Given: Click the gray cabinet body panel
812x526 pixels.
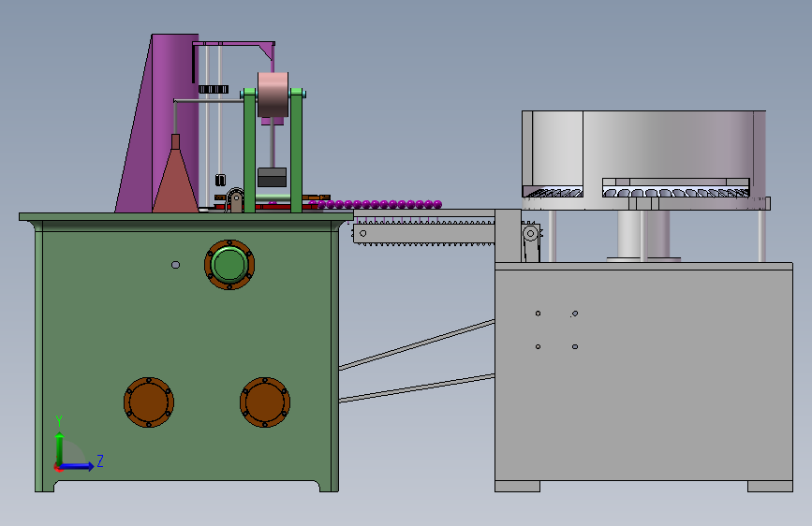Looking at the screenshot, I should (x=643, y=375).
